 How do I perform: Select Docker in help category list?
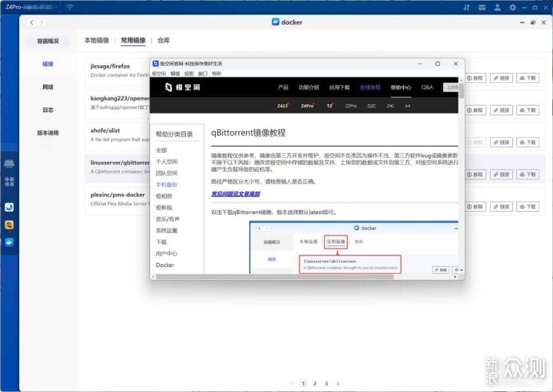coord(164,265)
